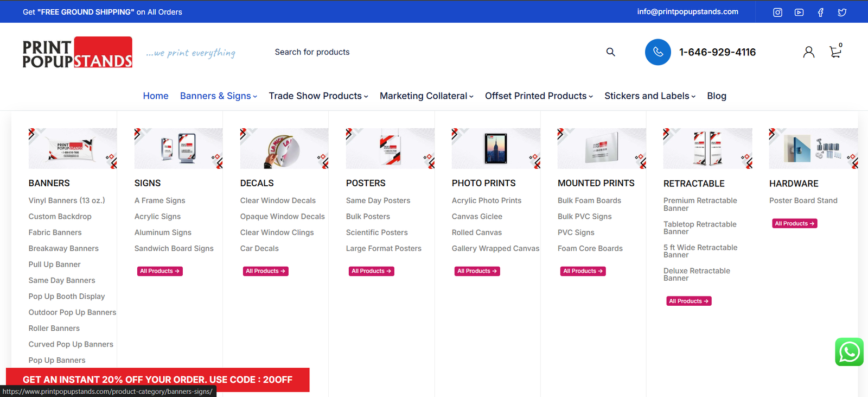Open the Car Decals link

click(259, 249)
